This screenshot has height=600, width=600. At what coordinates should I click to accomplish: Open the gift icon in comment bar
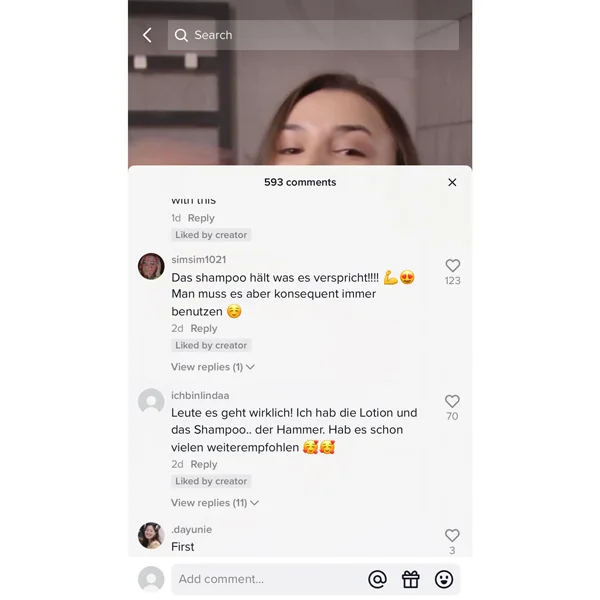(x=411, y=579)
